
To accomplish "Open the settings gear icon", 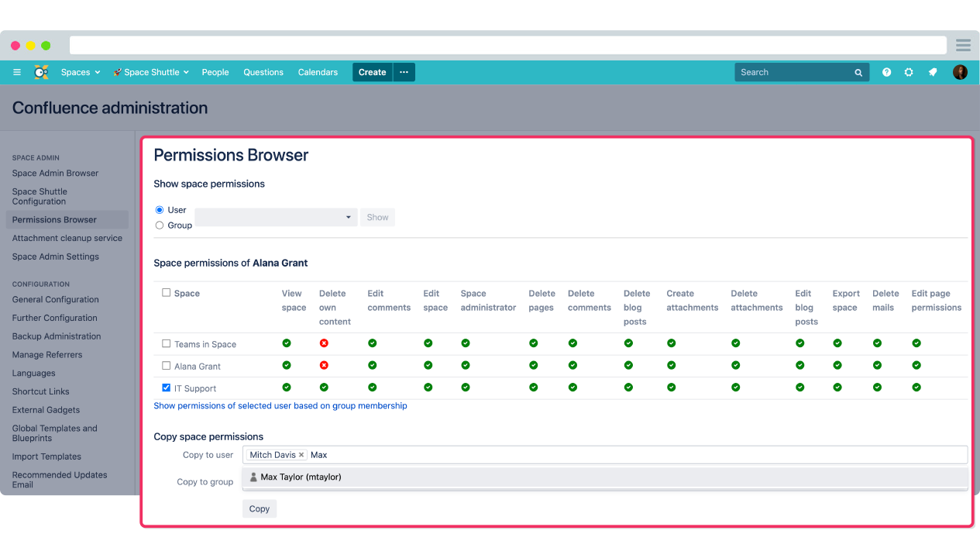I will tap(909, 72).
